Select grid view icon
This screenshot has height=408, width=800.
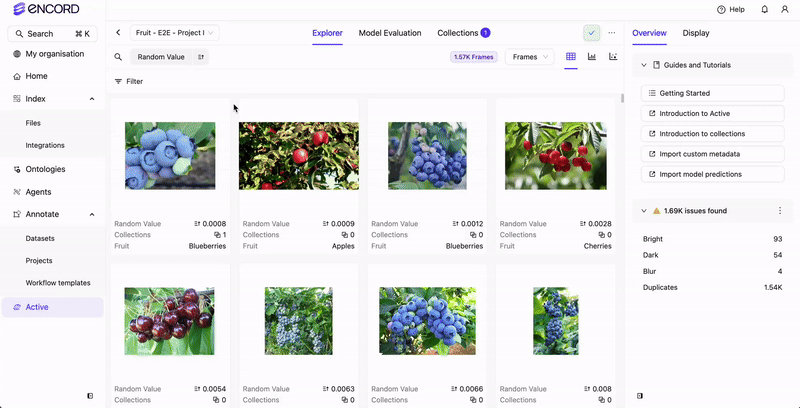point(570,57)
